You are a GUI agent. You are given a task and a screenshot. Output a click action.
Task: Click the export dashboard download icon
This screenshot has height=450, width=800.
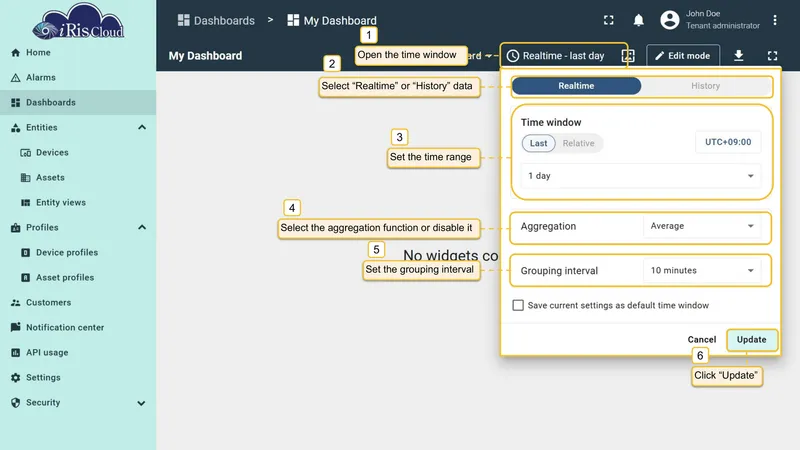pos(738,56)
